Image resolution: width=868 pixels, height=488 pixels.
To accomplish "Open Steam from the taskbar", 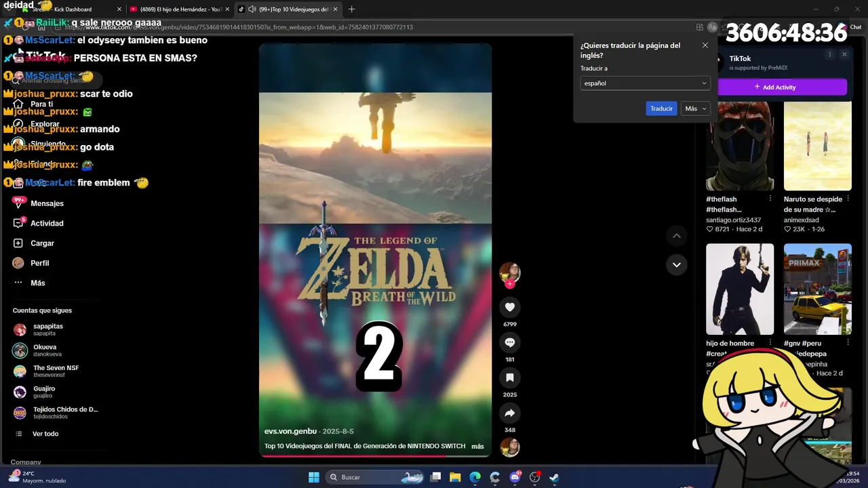I will point(554,477).
